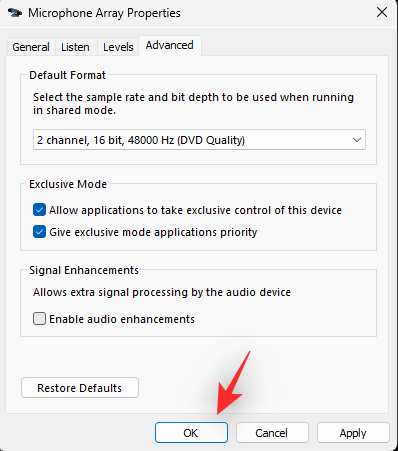The width and height of the screenshot is (398, 451).
Task: Click the Restore Defaults button
Action: click(80, 388)
